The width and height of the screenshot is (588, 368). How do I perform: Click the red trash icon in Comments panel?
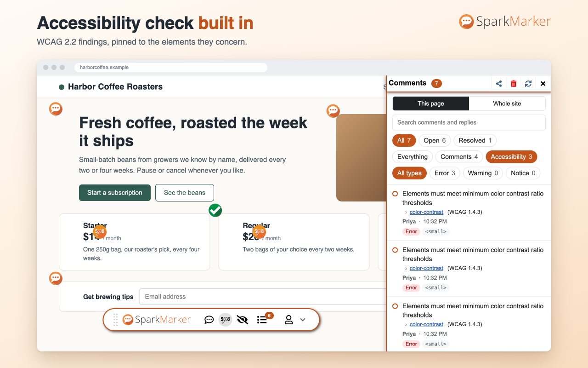(x=514, y=83)
